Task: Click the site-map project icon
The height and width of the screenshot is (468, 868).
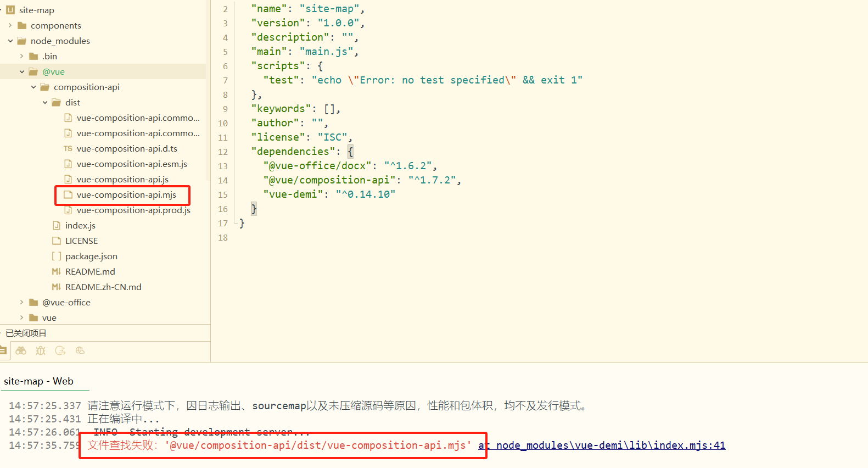Action: 10,10
